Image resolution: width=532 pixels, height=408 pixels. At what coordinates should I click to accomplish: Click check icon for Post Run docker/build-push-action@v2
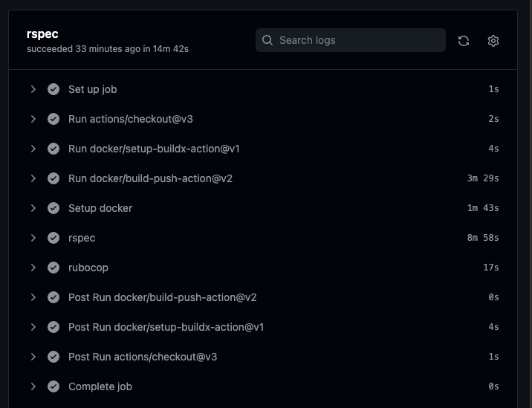coord(53,297)
